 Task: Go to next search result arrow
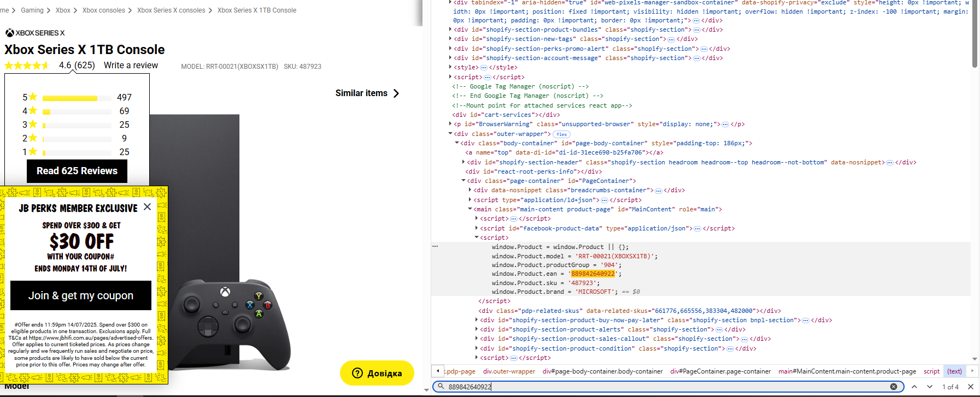930,387
